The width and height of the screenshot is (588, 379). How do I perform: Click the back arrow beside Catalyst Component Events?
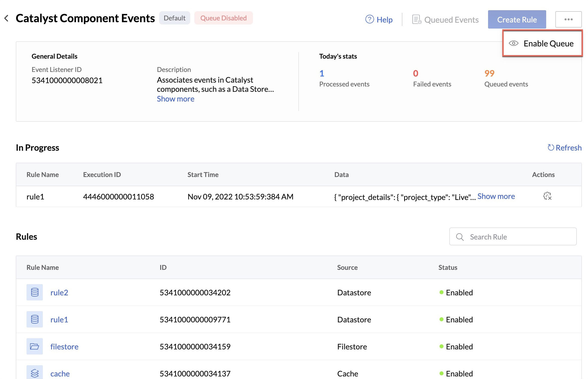[x=7, y=18]
